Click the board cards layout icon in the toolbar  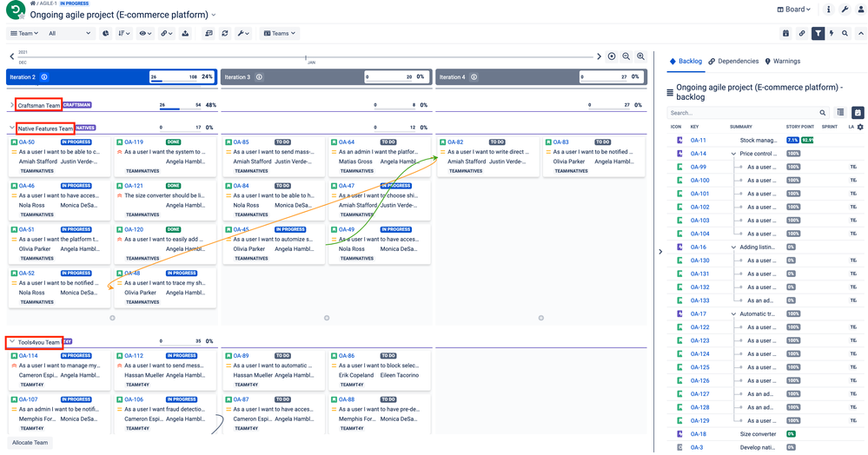pos(209,33)
